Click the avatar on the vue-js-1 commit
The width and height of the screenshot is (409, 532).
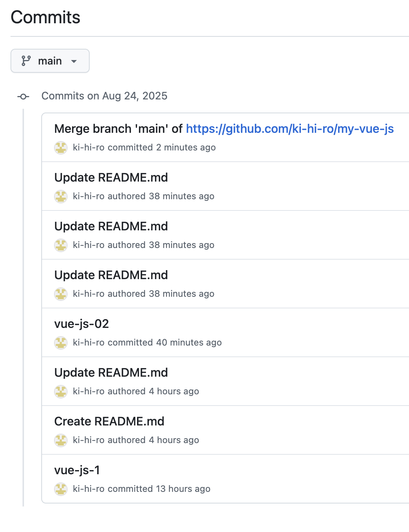click(x=60, y=489)
